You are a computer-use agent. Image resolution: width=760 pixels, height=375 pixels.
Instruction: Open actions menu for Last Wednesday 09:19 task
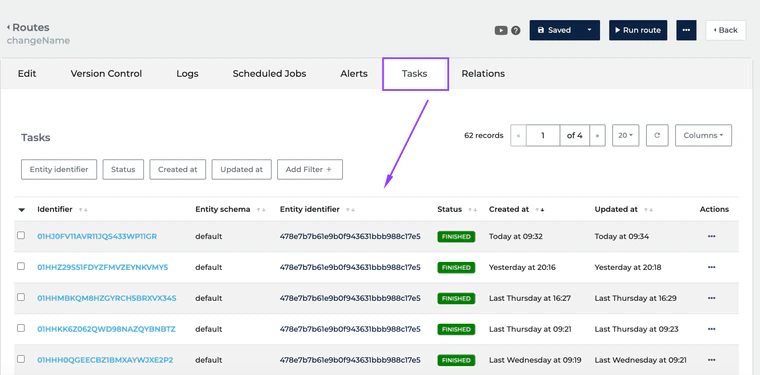point(712,360)
